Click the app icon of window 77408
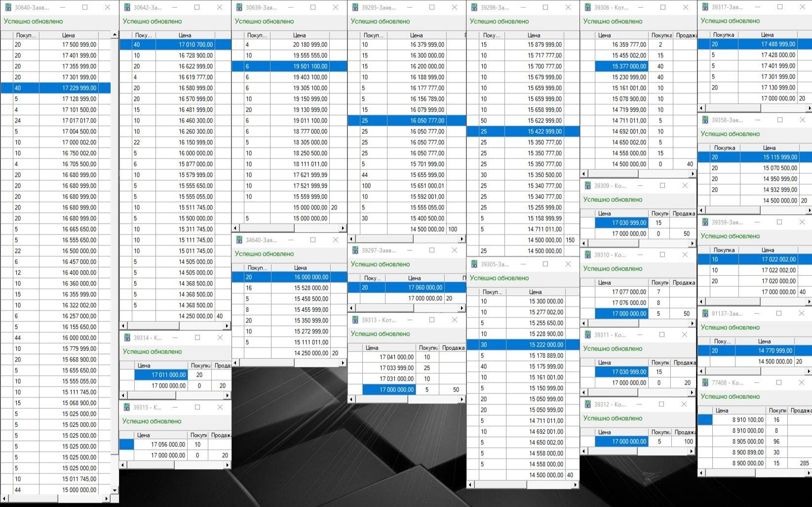The width and height of the screenshot is (812, 507). (705, 383)
